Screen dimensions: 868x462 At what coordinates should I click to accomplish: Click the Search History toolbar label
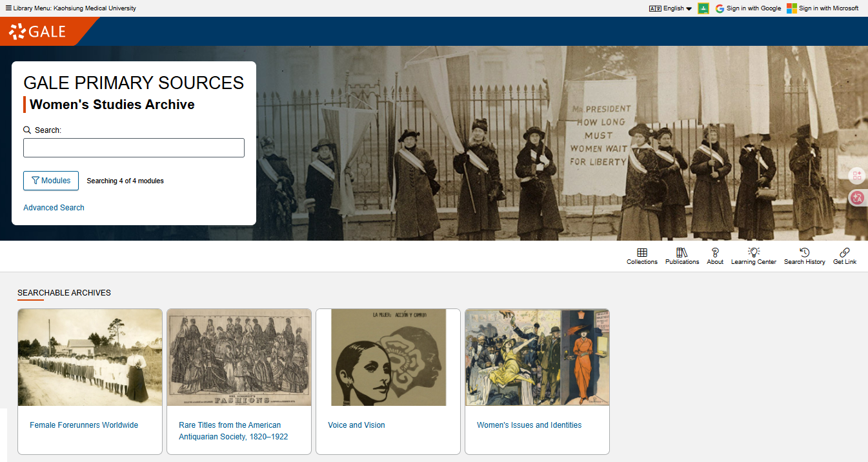coord(804,262)
